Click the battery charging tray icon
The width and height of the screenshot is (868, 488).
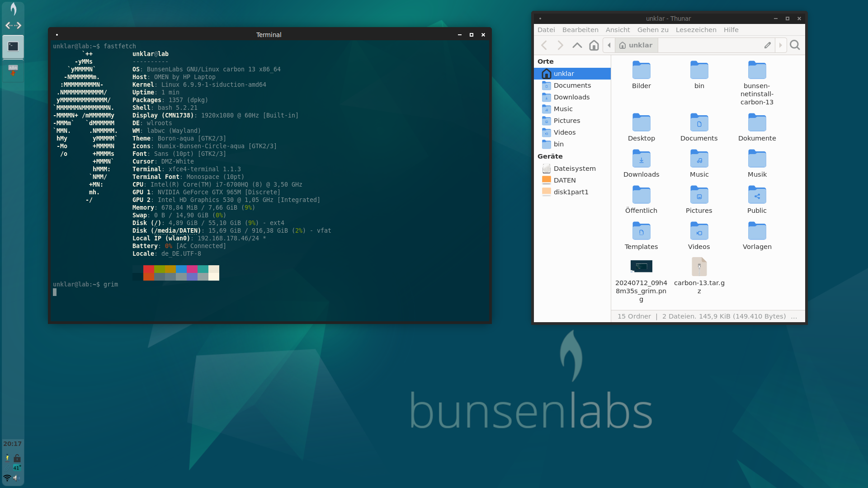[x=7, y=458]
